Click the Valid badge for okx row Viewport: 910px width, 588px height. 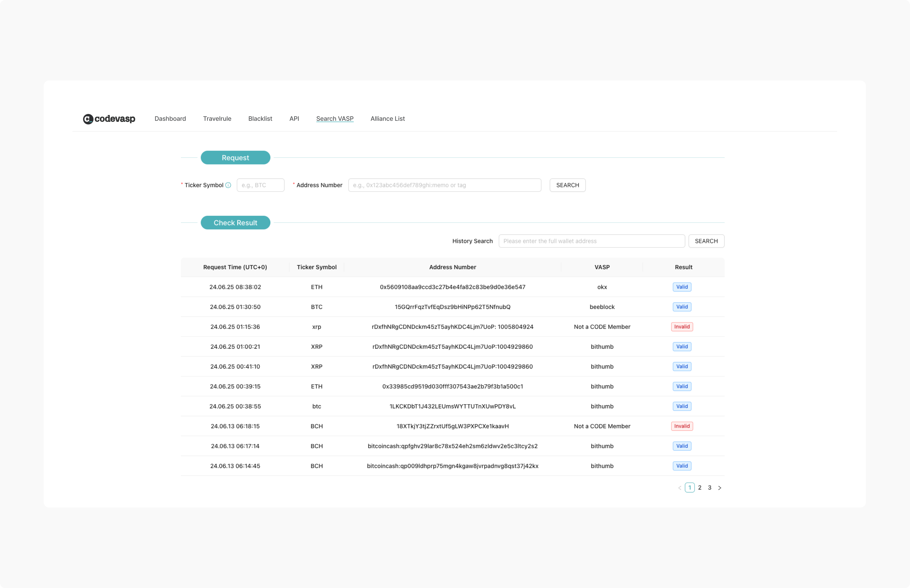coord(682,287)
